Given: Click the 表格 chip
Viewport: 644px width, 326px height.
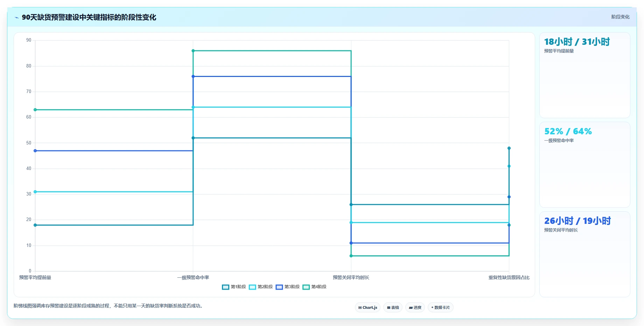Looking at the screenshot, I should [393, 307].
